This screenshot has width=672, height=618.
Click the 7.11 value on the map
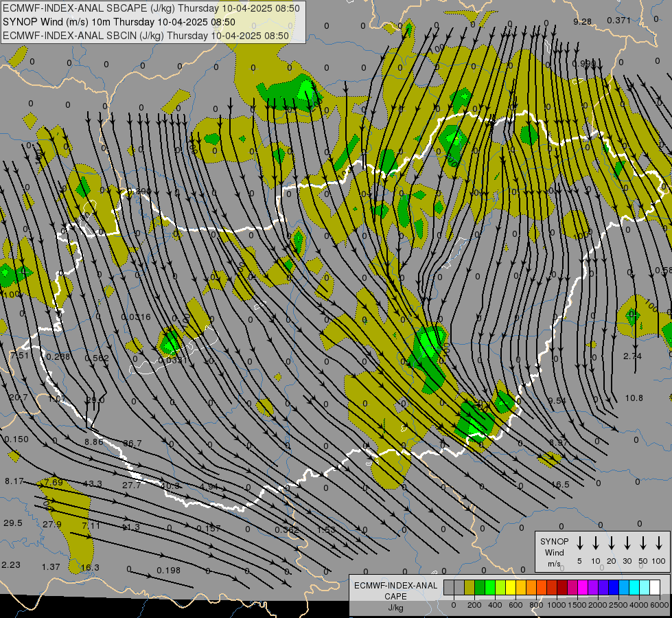click(x=91, y=525)
